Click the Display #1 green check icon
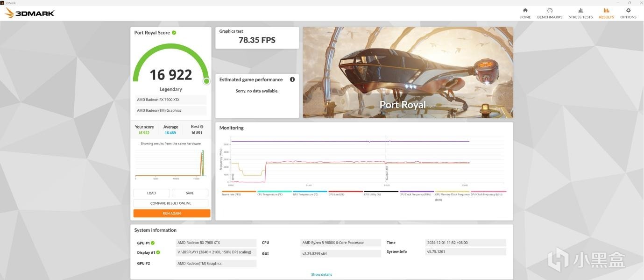 point(158,252)
